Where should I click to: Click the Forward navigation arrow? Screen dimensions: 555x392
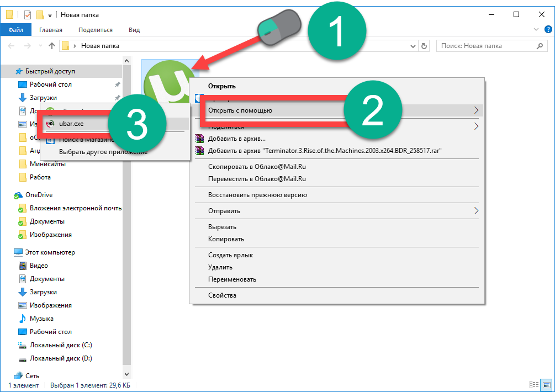tap(27, 46)
